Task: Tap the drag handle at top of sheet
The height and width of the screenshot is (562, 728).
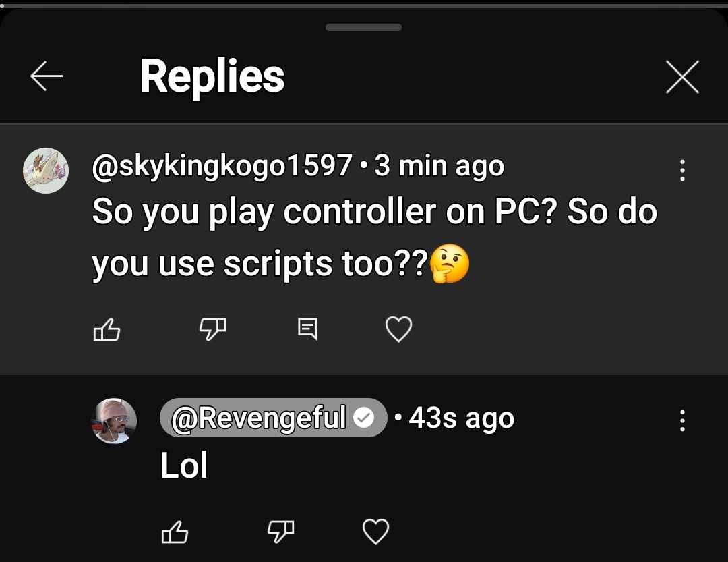Action: pos(363,28)
